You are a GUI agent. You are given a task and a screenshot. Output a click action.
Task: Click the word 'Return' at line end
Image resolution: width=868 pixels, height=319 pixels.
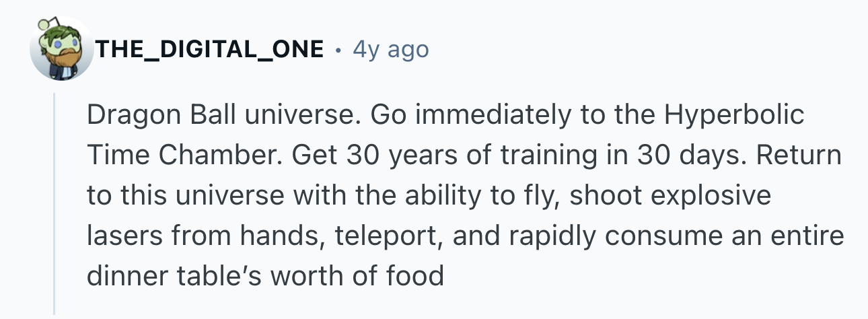(x=799, y=156)
